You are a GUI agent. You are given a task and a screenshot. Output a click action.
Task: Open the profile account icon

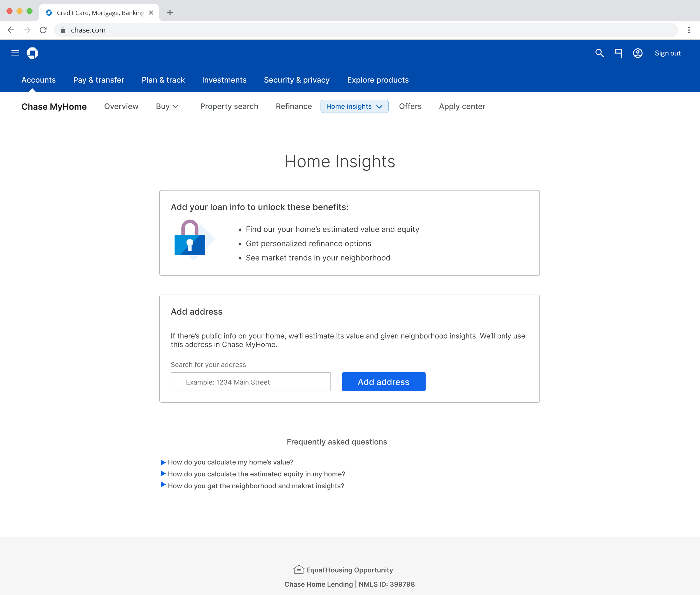point(638,53)
